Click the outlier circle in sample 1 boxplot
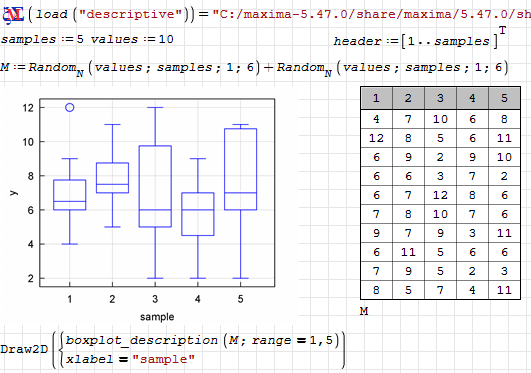The image size is (531, 373). tap(70, 107)
